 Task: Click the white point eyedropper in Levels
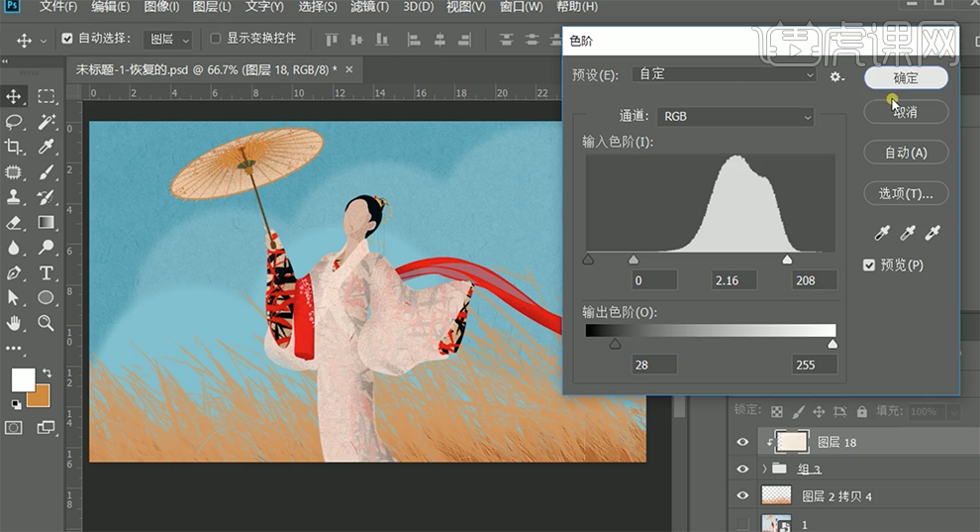(931, 234)
